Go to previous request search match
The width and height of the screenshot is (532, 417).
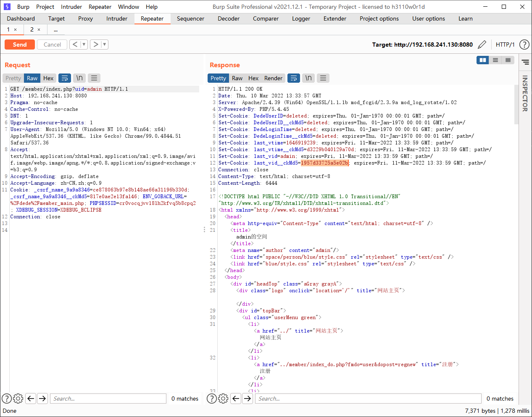point(31,399)
